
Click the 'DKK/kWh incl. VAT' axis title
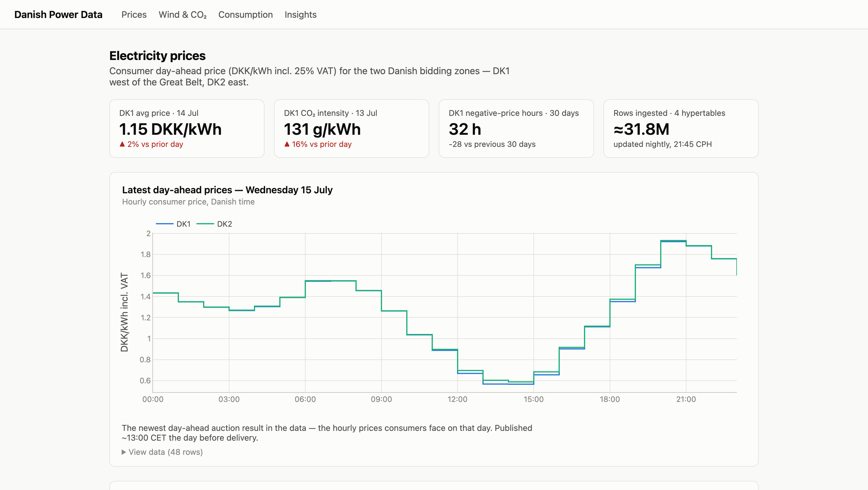(124, 312)
